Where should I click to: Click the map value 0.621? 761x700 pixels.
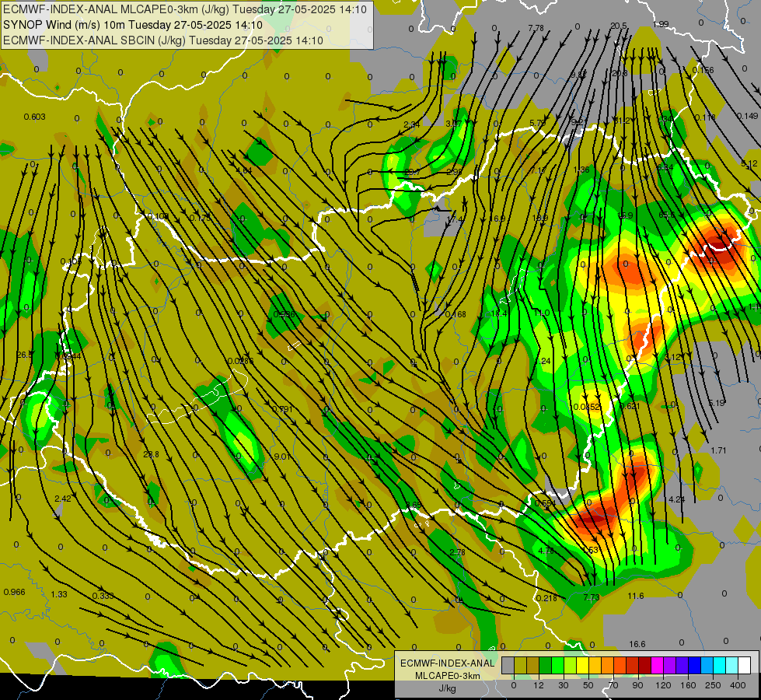tap(630, 406)
